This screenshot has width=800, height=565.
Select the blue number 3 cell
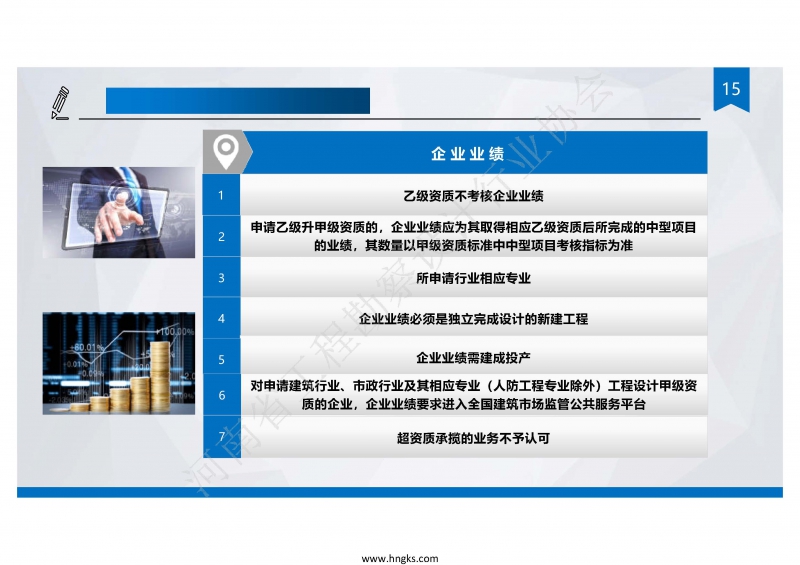point(221,278)
